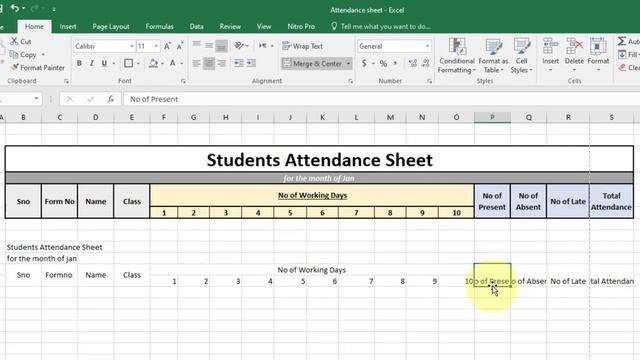
Task: Open Format as Table gallery
Action: click(x=493, y=56)
